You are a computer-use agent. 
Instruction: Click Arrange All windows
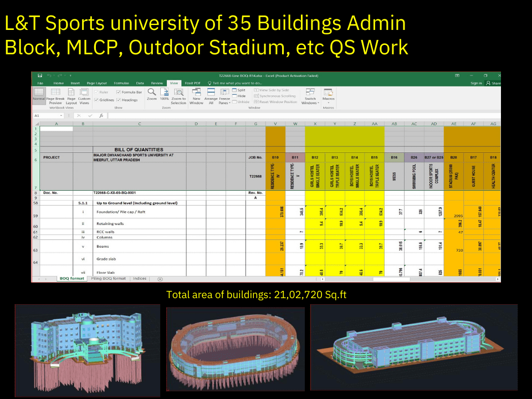pos(211,96)
